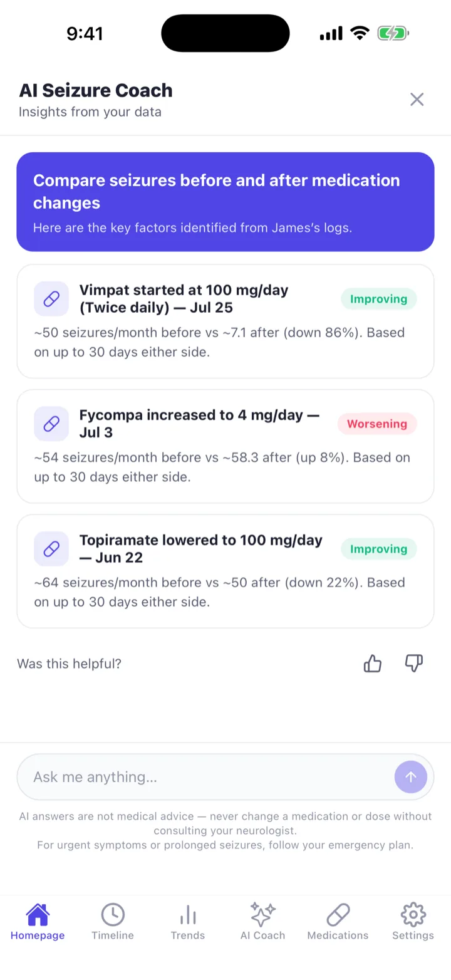
Task: Send message with the arrow button
Action: 411,777
